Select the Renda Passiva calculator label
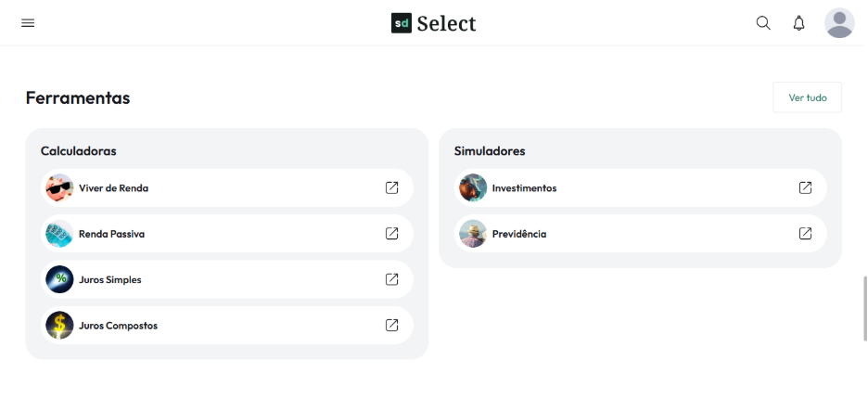This screenshot has width=868, height=399. (x=111, y=234)
